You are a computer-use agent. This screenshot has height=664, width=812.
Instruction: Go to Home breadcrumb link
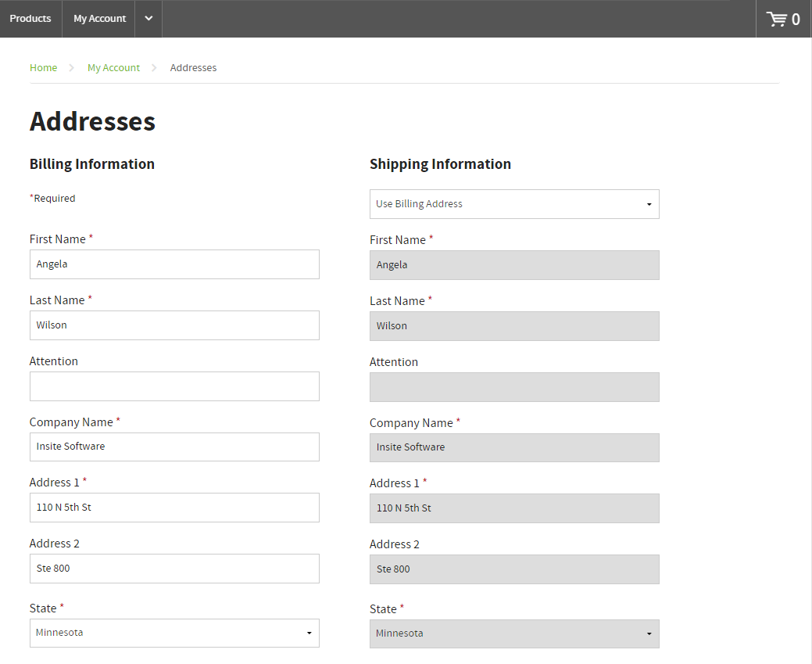[x=43, y=68]
